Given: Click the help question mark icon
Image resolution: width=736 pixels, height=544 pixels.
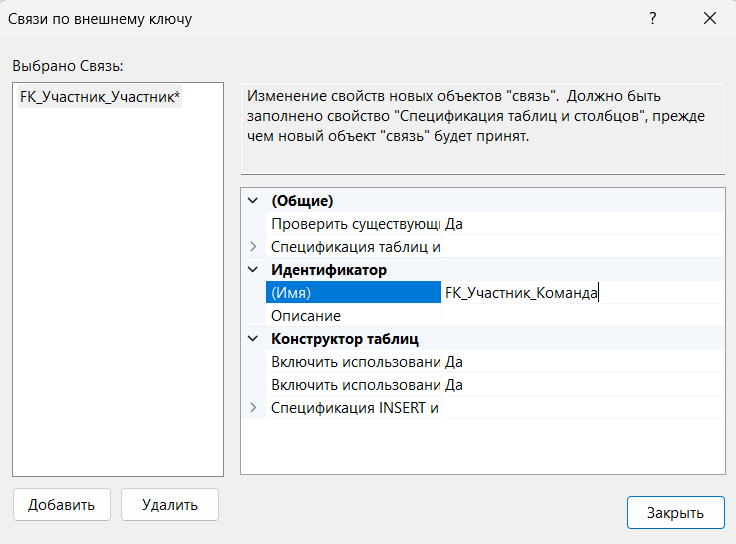Looking at the screenshot, I should 652,18.
